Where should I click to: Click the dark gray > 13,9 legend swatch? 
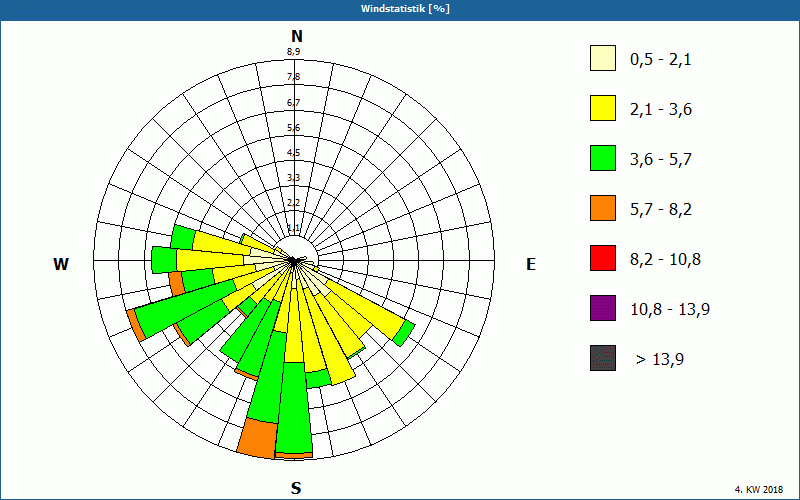click(x=603, y=358)
